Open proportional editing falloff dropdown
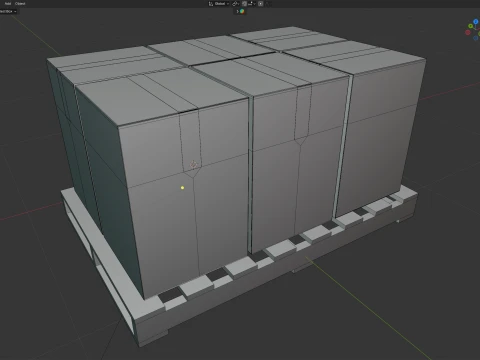 [x=268, y=4]
